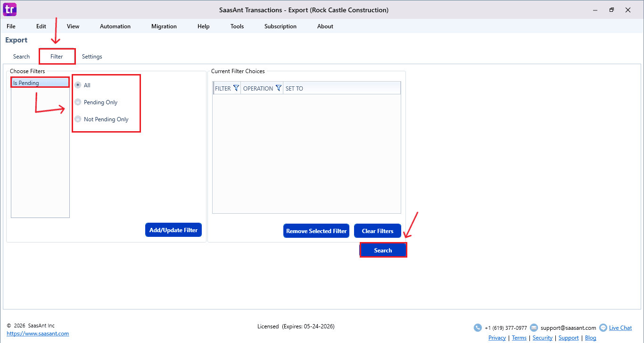
Task: Run the blue Search button
Action: tap(383, 251)
